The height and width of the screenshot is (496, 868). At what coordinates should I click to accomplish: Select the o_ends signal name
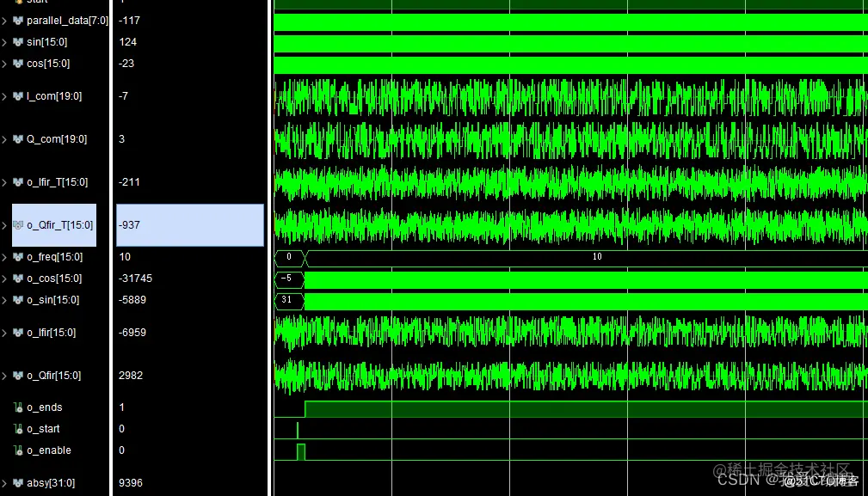[x=44, y=407]
